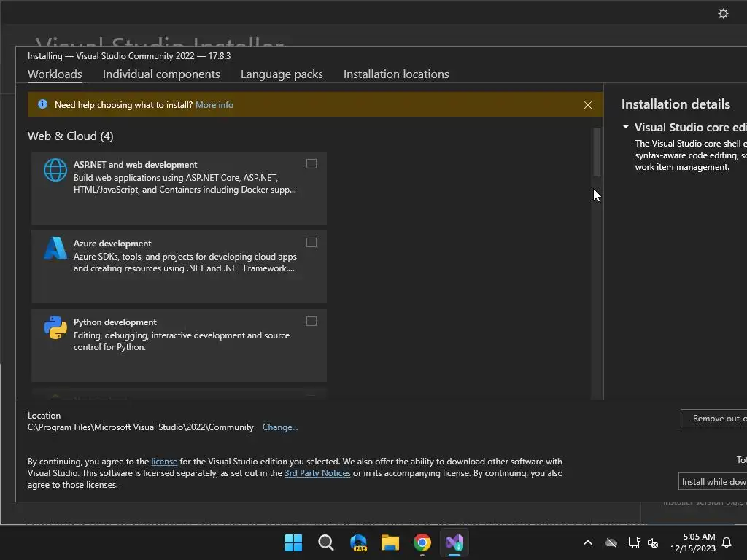Check the Azure development workload
747x560 pixels.
[x=311, y=242]
